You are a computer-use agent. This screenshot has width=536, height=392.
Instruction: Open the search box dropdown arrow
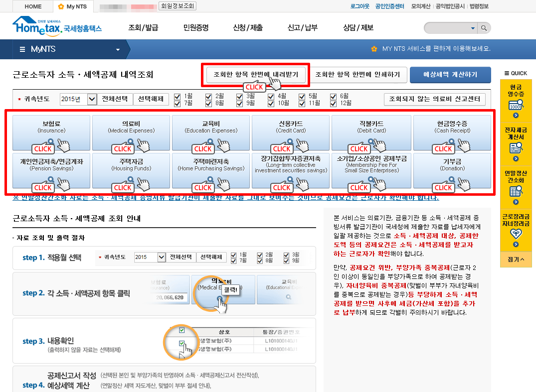(473, 28)
